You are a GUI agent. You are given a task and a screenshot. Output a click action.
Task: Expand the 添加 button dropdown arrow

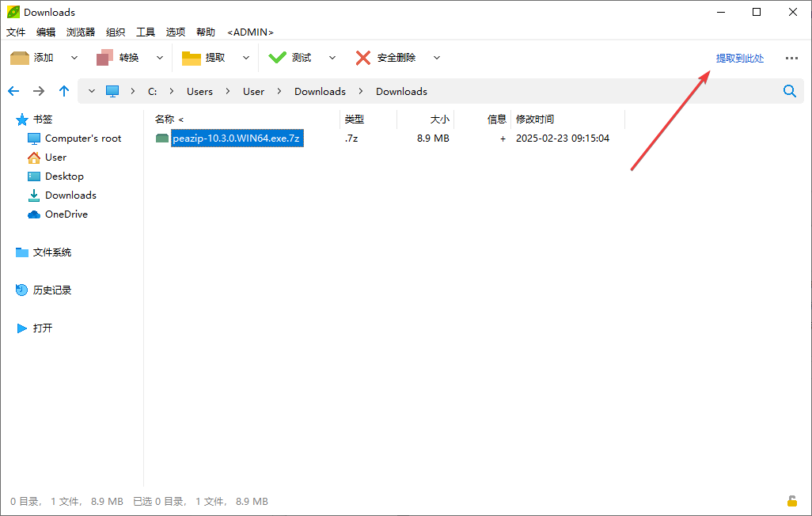click(x=74, y=57)
